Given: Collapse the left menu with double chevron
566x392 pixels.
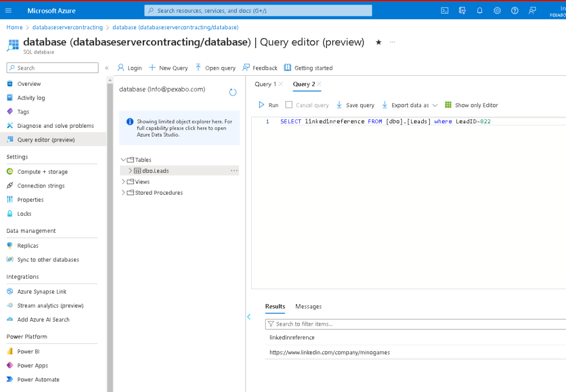Looking at the screenshot, I should pyautogui.click(x=106, y=68).
